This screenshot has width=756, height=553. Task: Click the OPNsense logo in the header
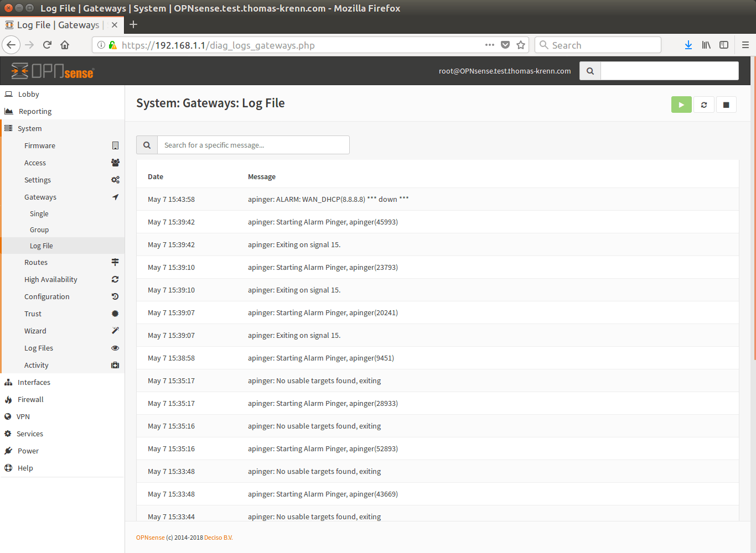53,71
